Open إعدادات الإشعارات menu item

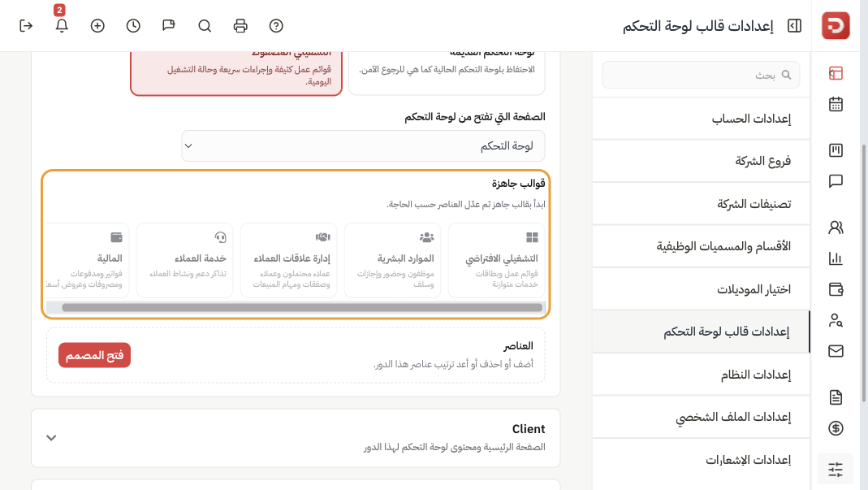pyautogui.click(x=701, y=460)
